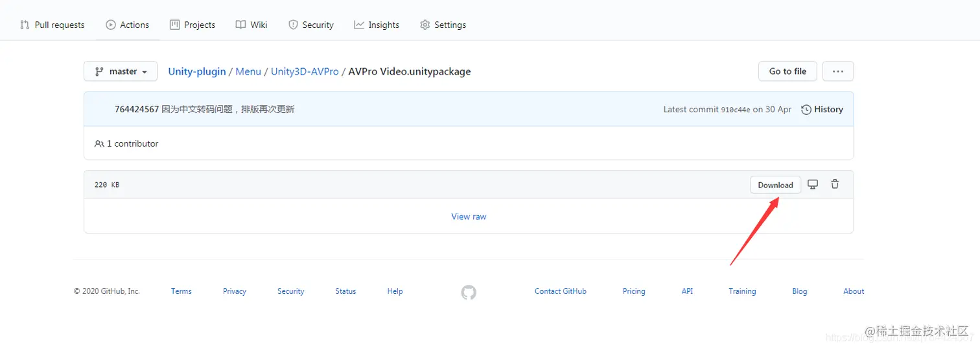Open the Pricing footer link
The width and height of the screenshot is (980, 349).
[x=634, y=291]
